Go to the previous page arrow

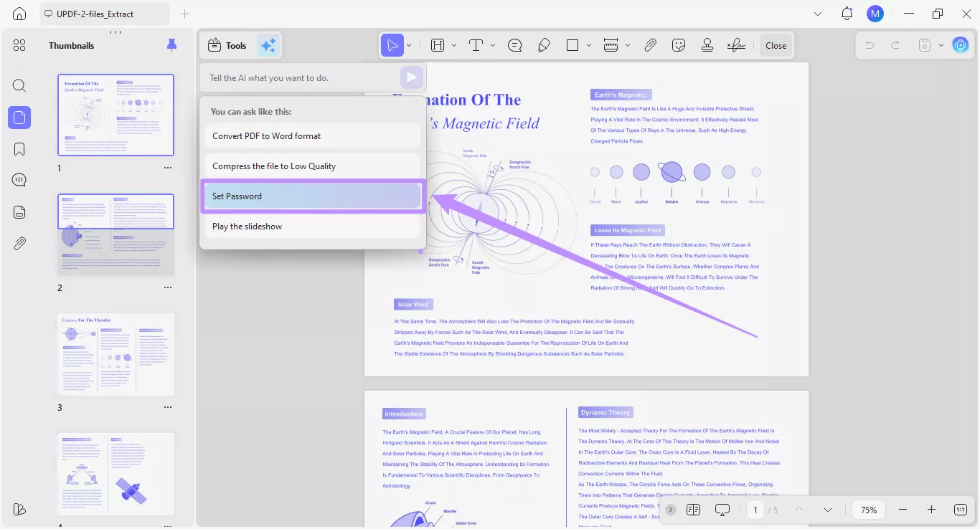click(x=799, y=510)
